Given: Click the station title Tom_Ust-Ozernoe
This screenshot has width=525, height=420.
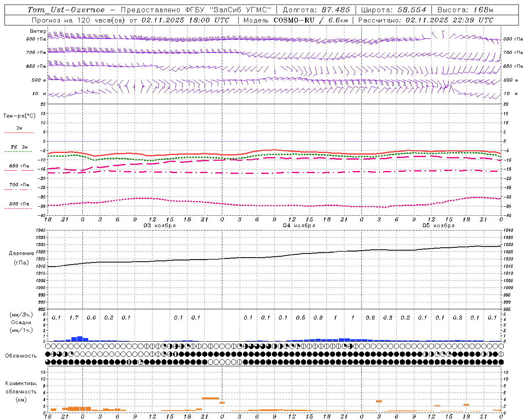Looking at the screenshot, I should pyautogui.click(x=66, y=10).
